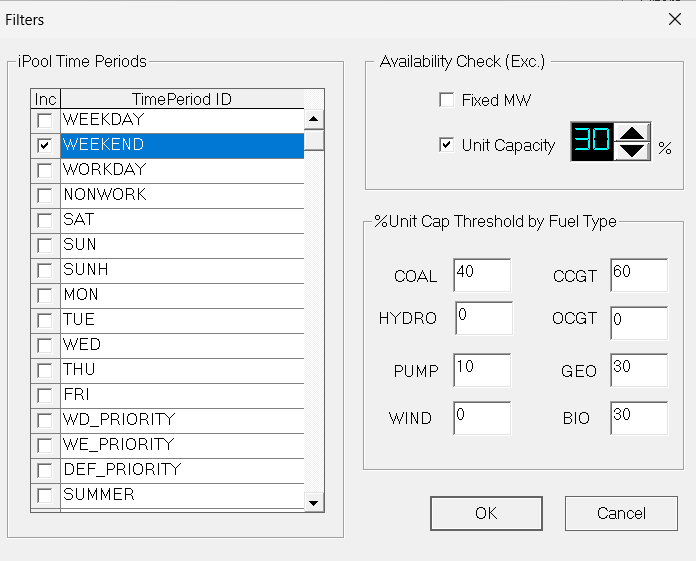
Task: Include the WEEKDAY time period
Action: (x=44, y=120)
